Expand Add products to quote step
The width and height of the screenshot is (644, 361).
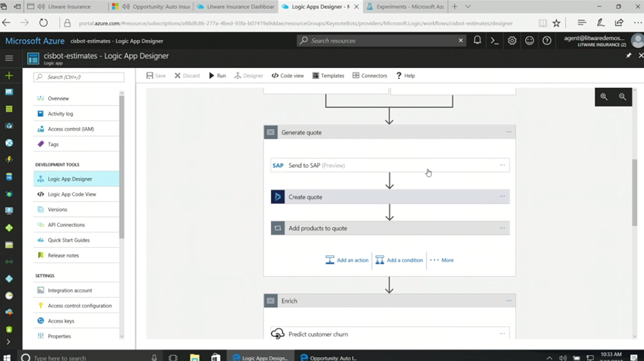click(x=390, y=228)
